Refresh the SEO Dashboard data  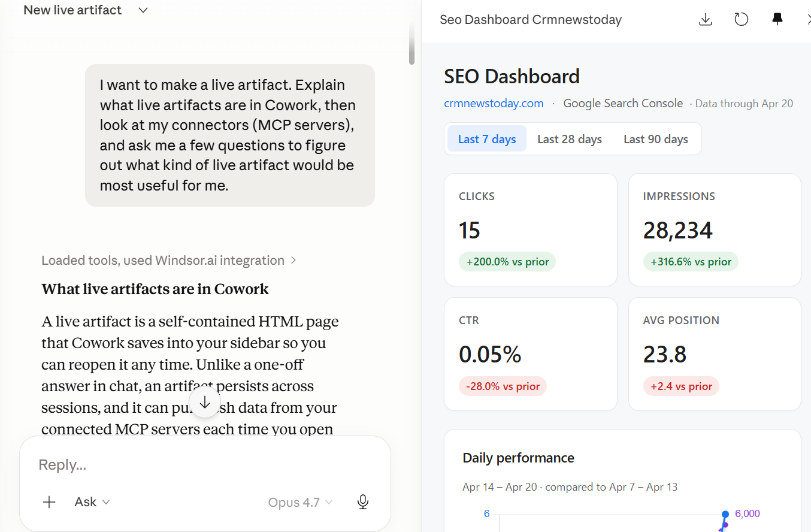pyautogui.click(x=741, y=19)
